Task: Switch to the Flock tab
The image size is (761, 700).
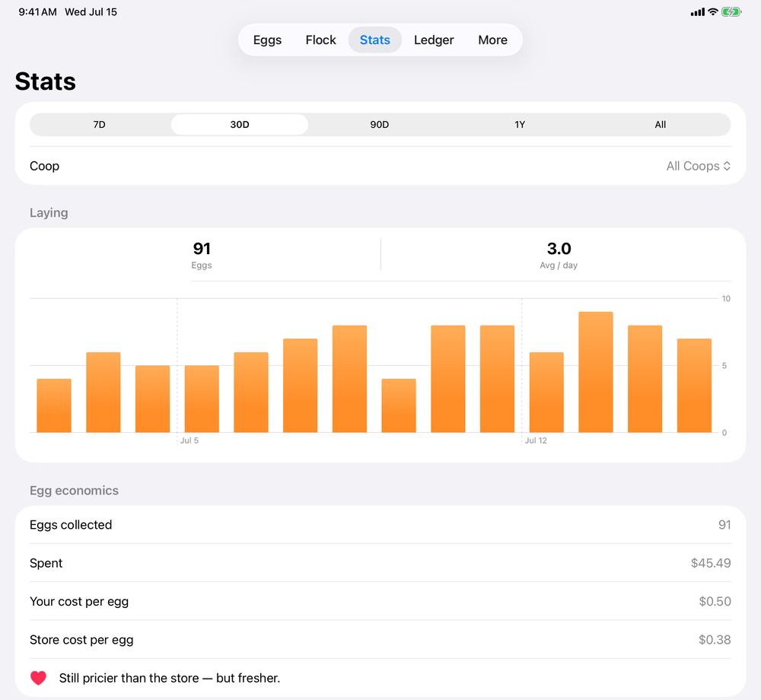Action: pyautogui.click(x=321, y=40)
